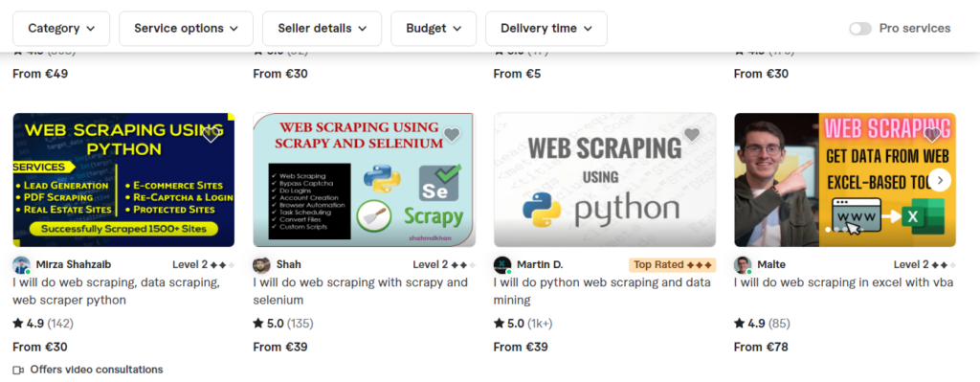This screenshot has width=980, height=382.
Task: Favorite the Scrapy and Selenium gig heart
Action: (452, 135)
